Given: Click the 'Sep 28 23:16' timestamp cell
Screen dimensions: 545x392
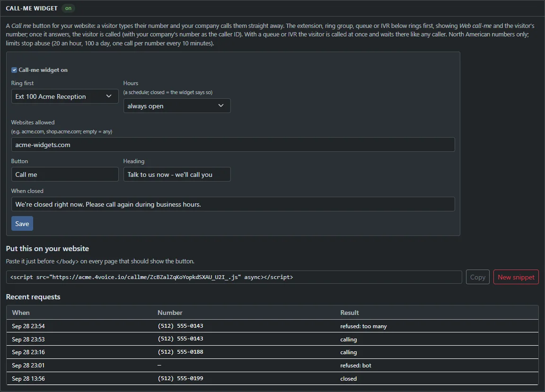Looking at the screenshot, I should pos(28,352).
